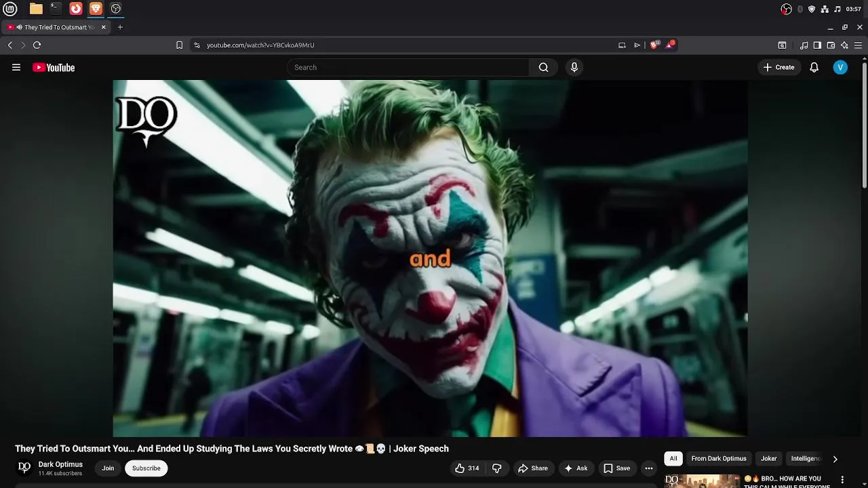868x488 pixels.
Task: Select the Joker filter chip
Action: [769, 459]
